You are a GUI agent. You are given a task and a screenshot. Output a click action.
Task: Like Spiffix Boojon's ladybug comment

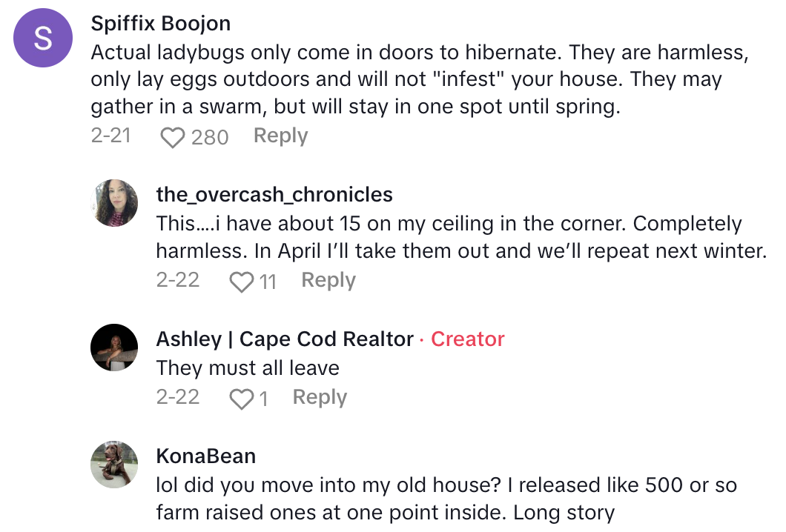(172, 137)
